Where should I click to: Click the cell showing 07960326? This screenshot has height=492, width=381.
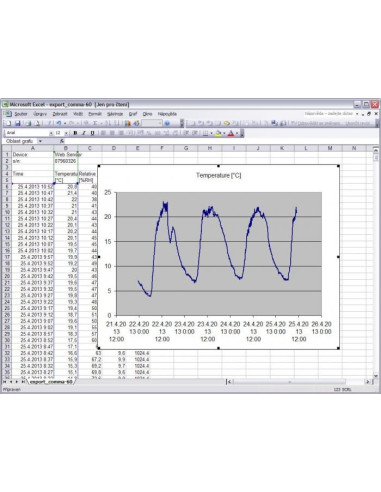66,161
